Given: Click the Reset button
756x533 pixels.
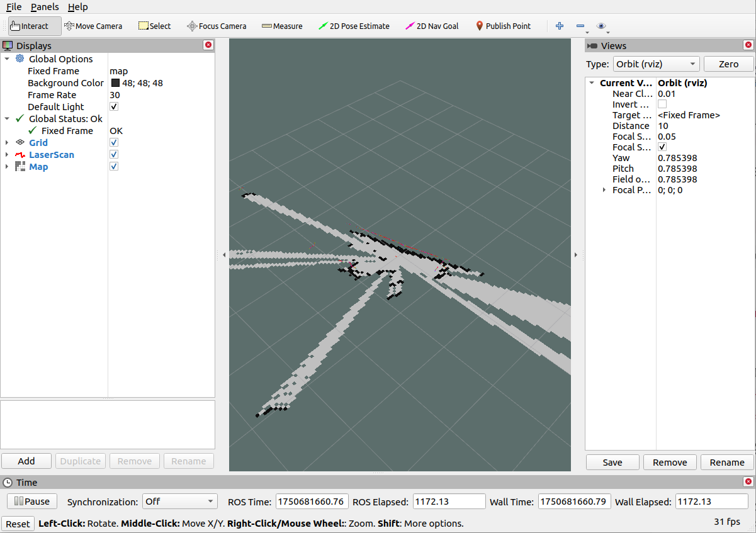Looking at the screenshot, I should [18, 524].
